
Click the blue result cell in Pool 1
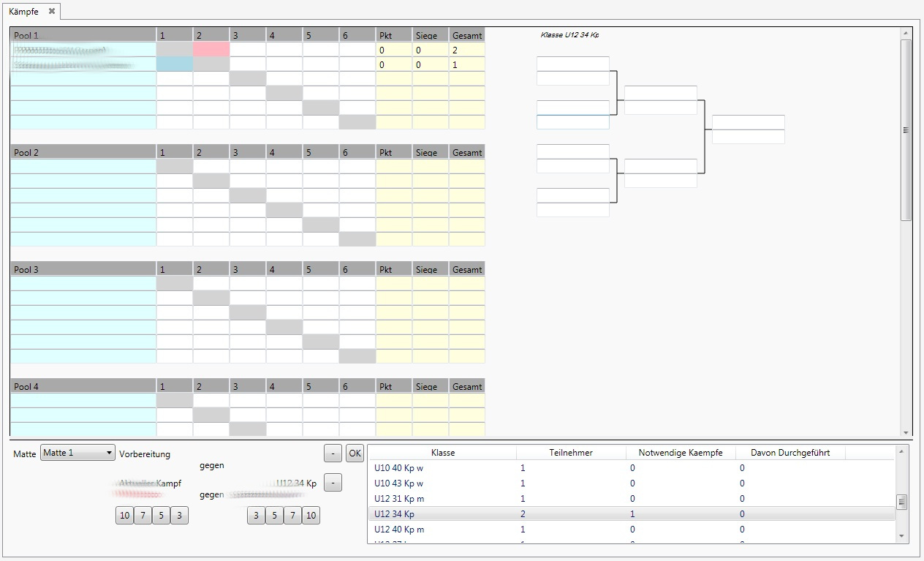click(x=175, y=64)
